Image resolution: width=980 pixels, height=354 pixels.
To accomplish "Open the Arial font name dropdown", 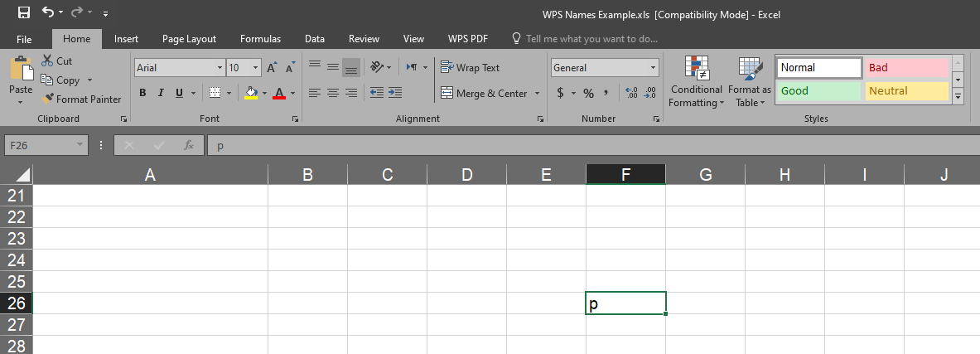I will click(x=220, y=68).
